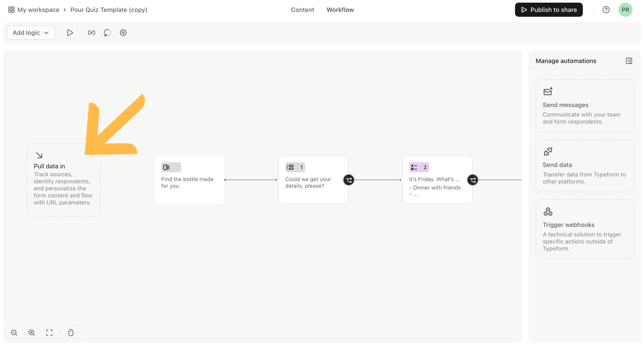Open the help question mark icon
The width and height of the screenshot is (644, 345).
(x=606, y=10)
